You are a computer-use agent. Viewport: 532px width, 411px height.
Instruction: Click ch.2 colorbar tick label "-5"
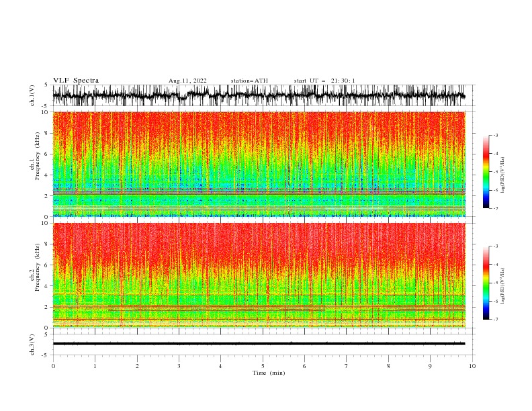[x=496, y=283]
